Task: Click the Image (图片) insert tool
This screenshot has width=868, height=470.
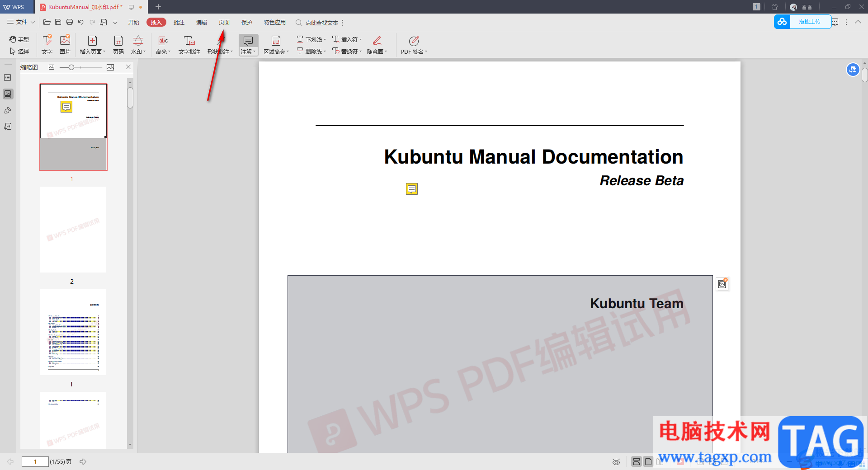Action: pos(65,45)
